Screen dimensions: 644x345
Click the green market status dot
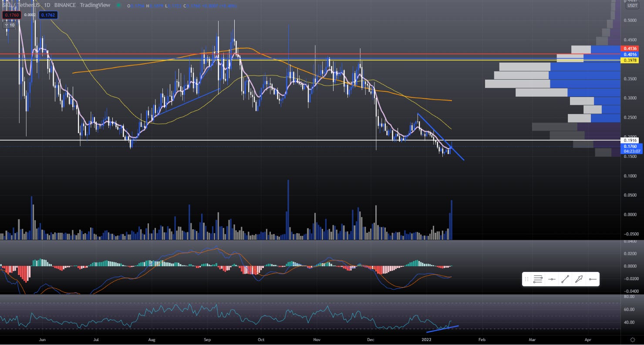pos(118,6)
